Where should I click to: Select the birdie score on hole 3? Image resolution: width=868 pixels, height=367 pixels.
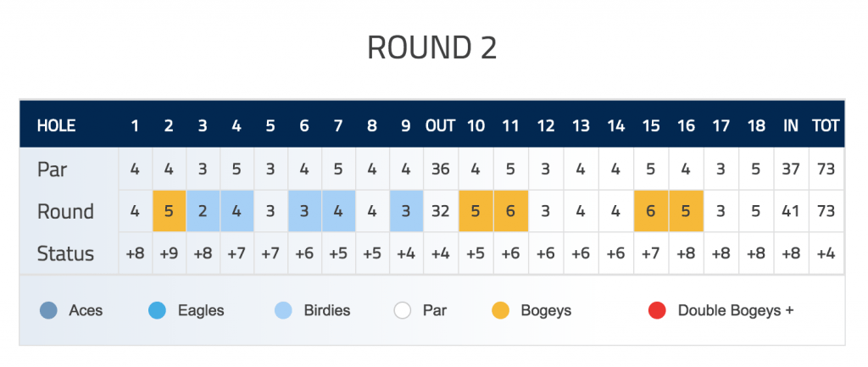point(203,211)
